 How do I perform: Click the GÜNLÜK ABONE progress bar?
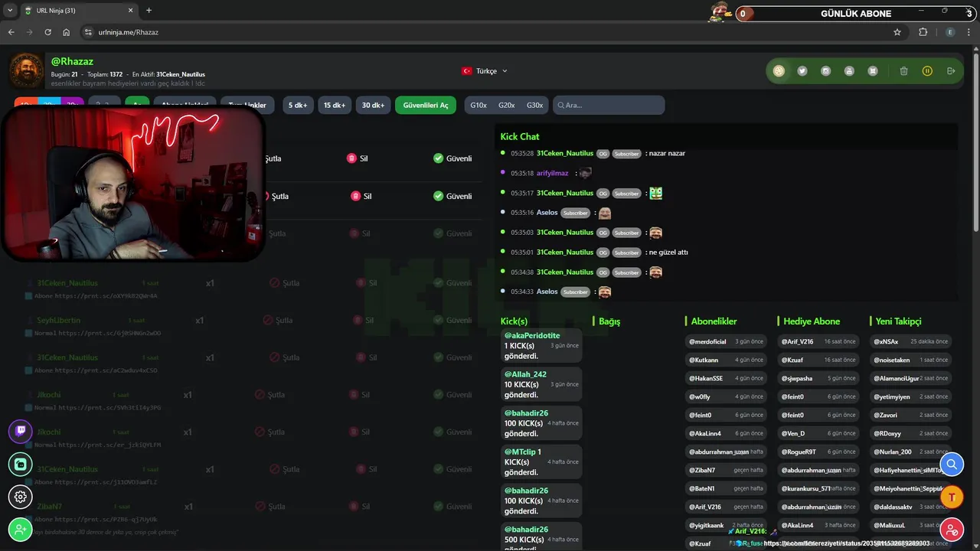pyautogui.click(x=856, y=14)
